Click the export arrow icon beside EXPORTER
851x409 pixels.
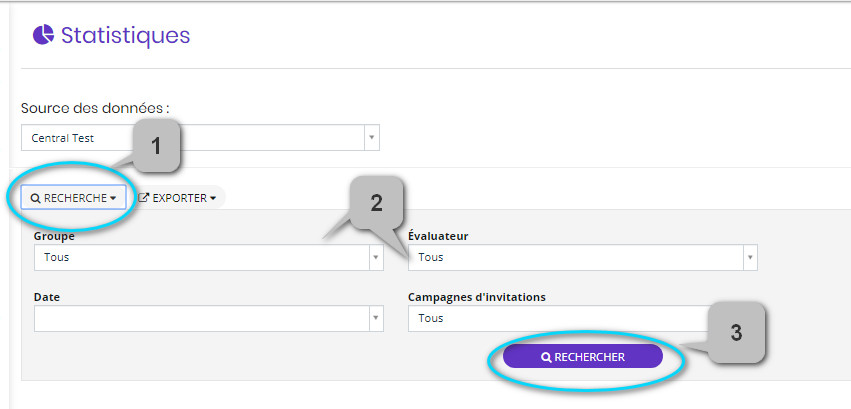[143, 198]
